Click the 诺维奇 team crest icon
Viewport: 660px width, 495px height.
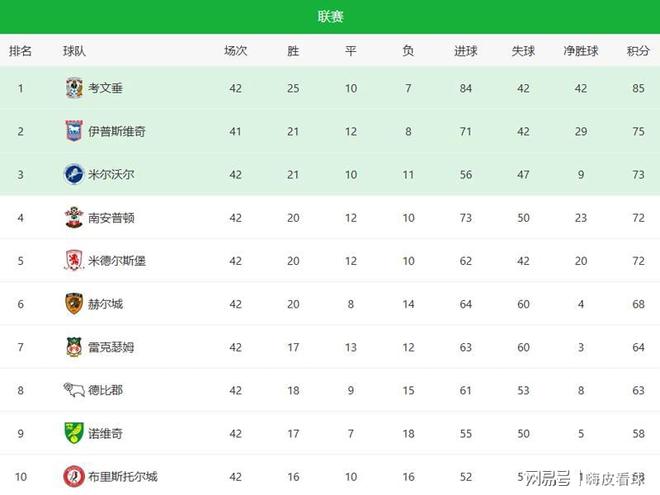(73, 433)
